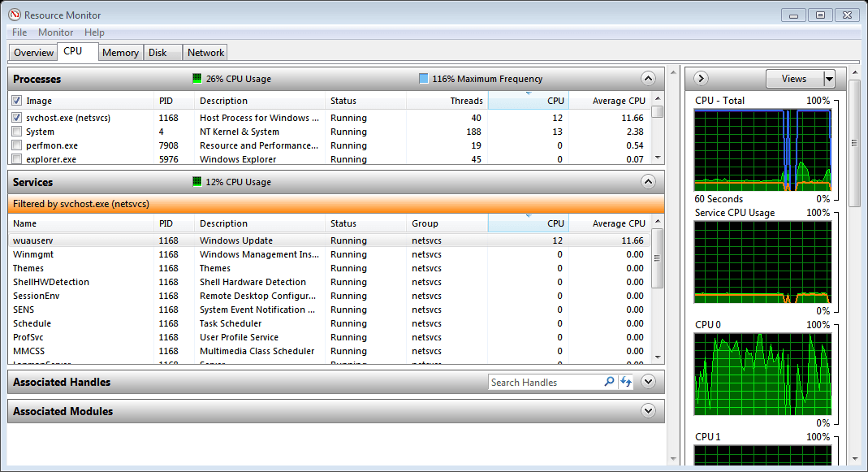Image resolution: width=868 pixels, height=472 pixels.
Task: Collapse the Processes section
Action: coord(647,79)
